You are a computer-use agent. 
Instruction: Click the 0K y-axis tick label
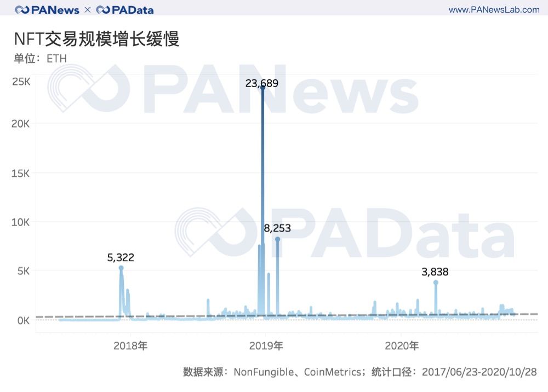click(22, 320)
